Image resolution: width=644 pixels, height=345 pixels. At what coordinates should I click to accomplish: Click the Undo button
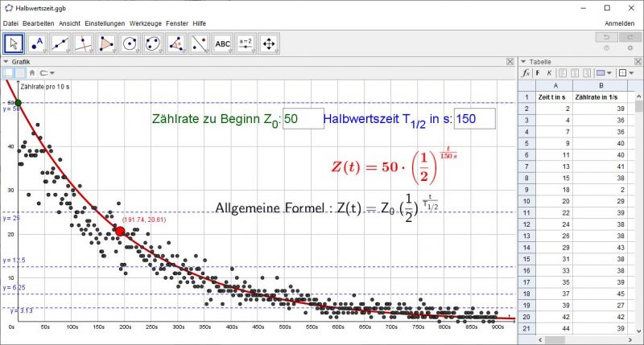pyautogui.click(x=606, y=37)
